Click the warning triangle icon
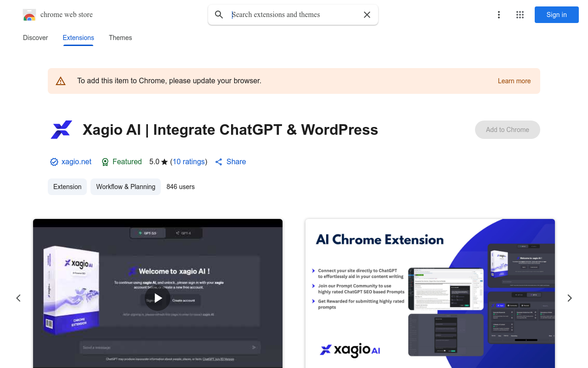Viewport: 588px width, 368px height. pos(61,81)
